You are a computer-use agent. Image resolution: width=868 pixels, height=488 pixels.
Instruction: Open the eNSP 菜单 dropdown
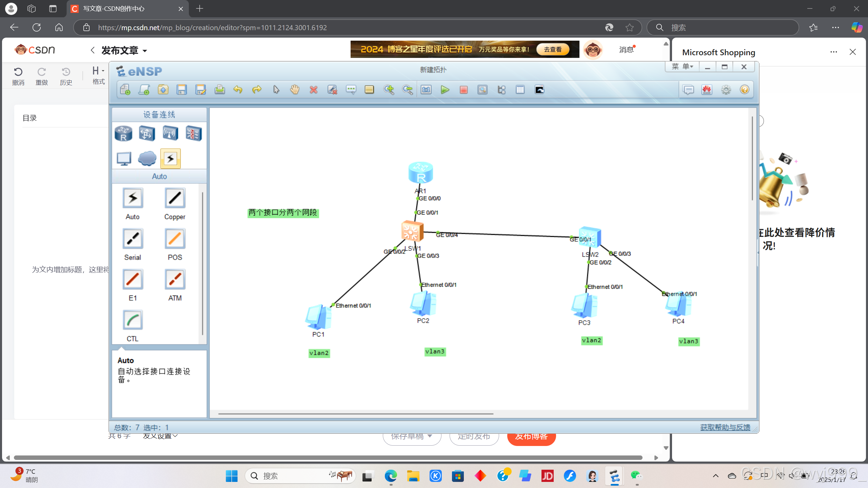(x=682, y=67)
